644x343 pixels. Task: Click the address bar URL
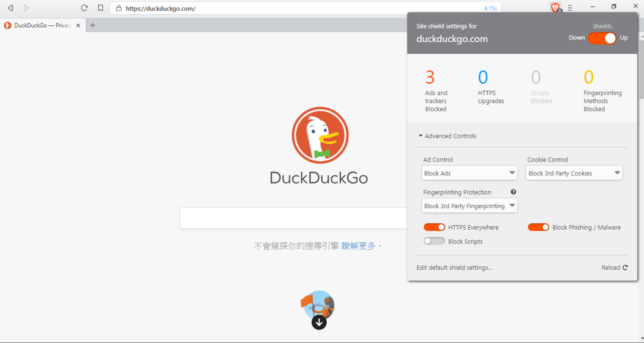point(161,8)
